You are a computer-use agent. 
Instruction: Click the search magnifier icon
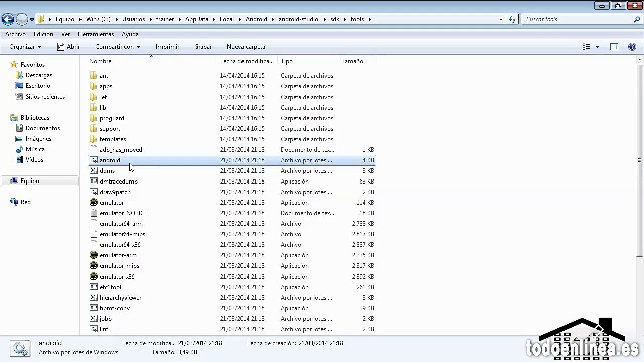pos(637,19)
